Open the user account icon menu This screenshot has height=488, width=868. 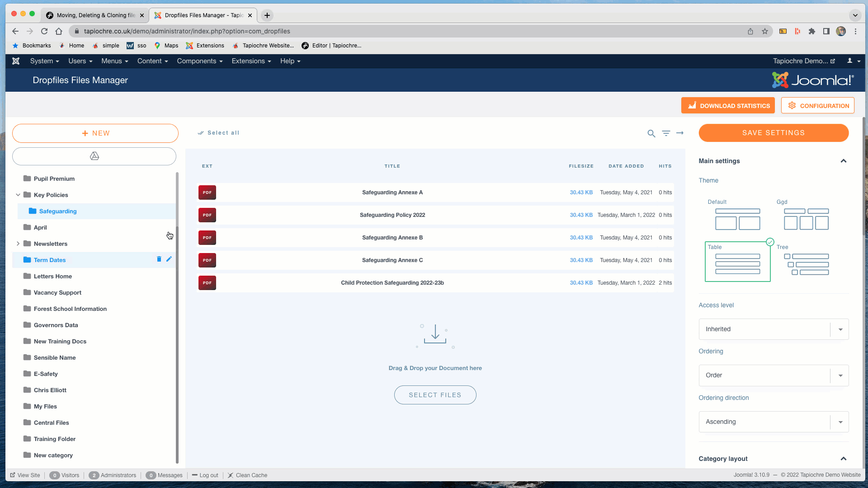853,61
